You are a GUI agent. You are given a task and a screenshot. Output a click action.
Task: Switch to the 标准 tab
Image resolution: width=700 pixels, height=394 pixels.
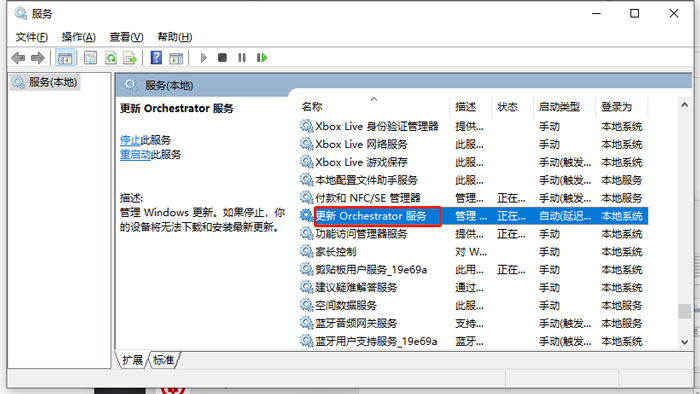(163, 360)
